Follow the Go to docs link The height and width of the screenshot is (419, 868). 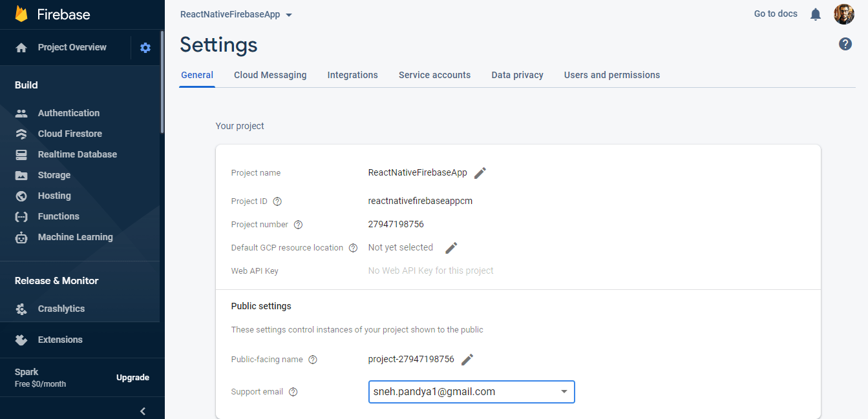tap(776, 14)
